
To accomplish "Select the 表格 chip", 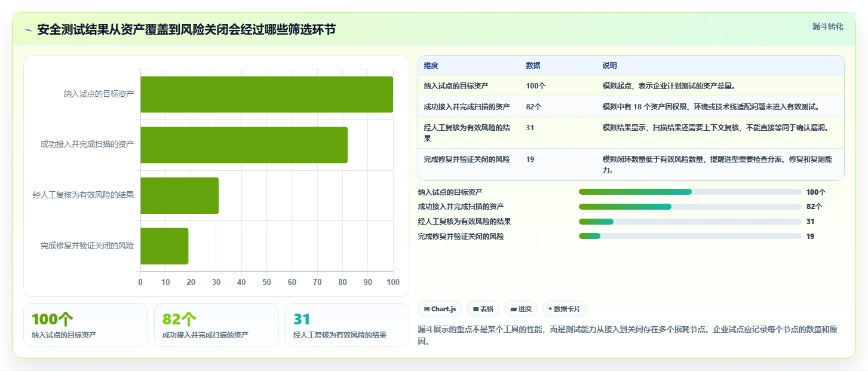I will (x=483, y=309).
